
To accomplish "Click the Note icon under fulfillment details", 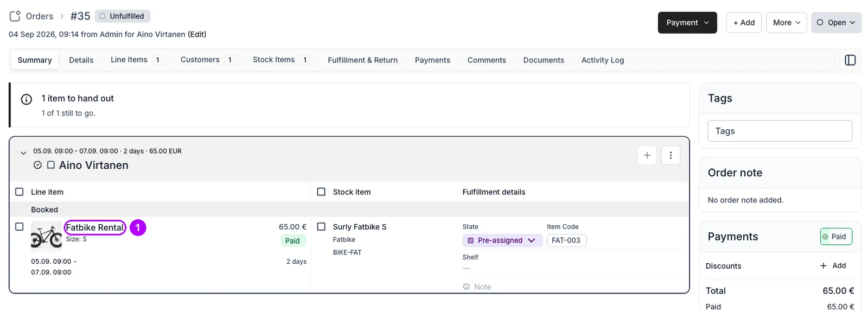I will click(x=467, y=287).
